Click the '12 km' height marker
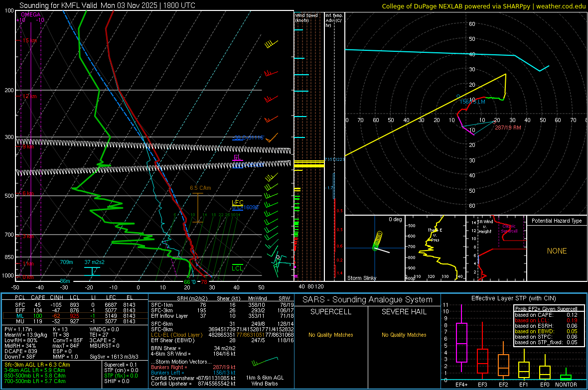Viewport: 588px width, 390px height. [x=29, y=96]
